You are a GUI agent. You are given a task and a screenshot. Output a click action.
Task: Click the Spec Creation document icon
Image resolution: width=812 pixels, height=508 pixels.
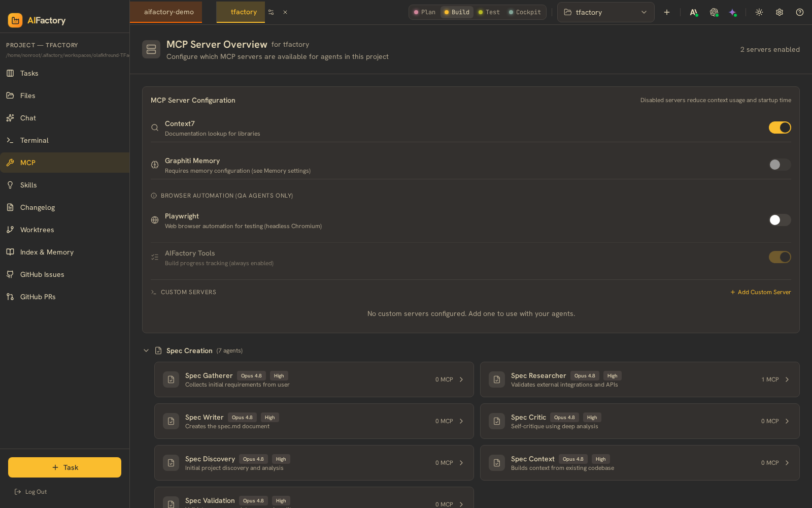(158, 351)
